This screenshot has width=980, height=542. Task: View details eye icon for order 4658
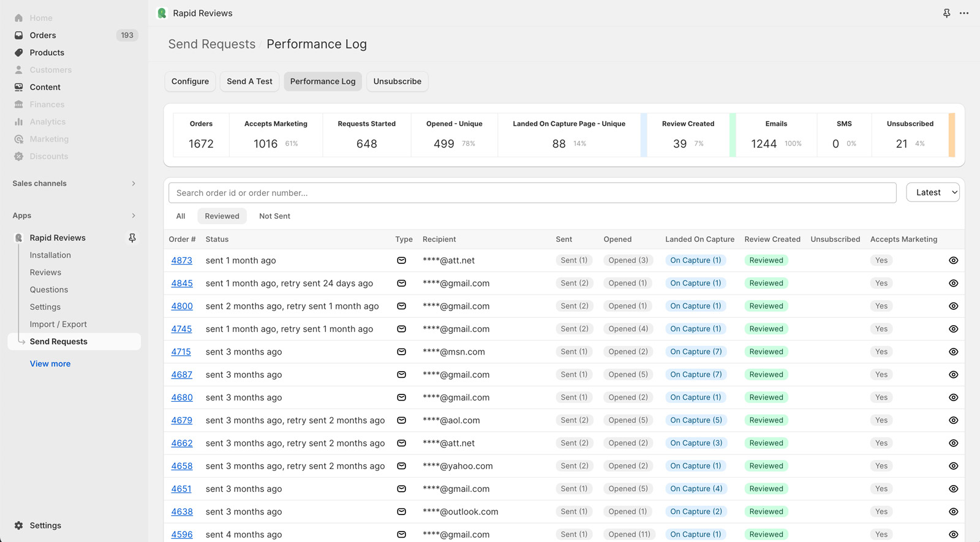click(x=953, y=466)
